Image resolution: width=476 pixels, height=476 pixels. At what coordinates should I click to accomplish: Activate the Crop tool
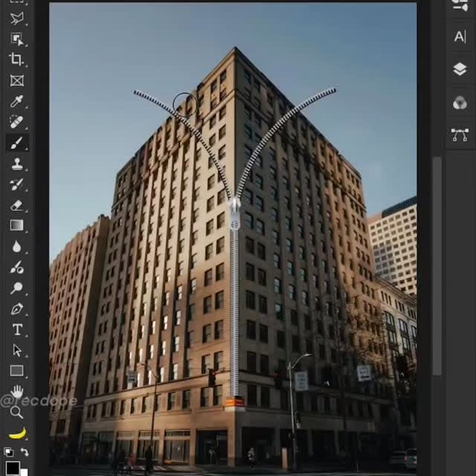(x=16, y=59)
